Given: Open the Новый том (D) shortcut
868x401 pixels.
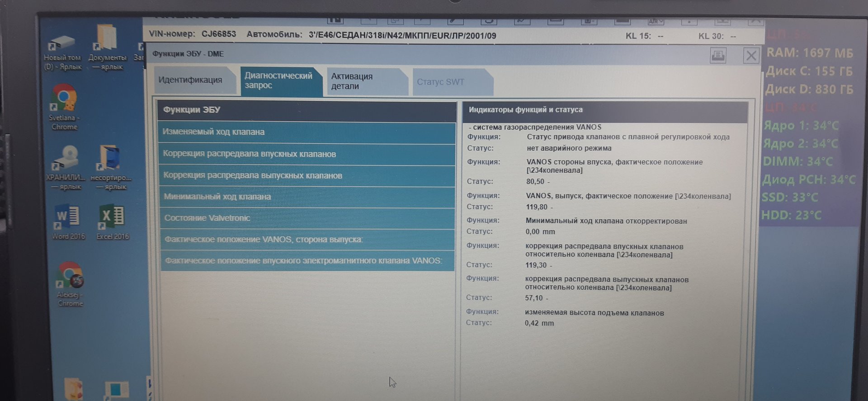Looking at the screenshot, I should (62, 52).
